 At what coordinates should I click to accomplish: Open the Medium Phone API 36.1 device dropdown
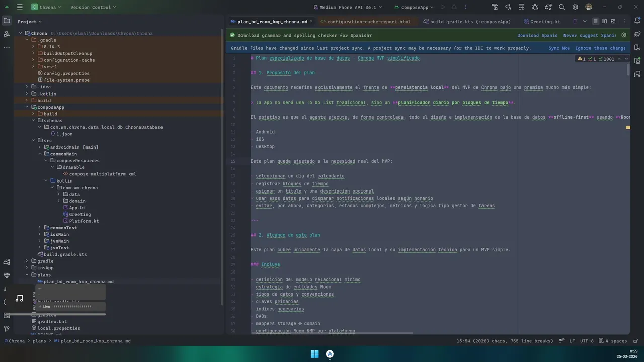pyautogui.click(x=348, y=7)
